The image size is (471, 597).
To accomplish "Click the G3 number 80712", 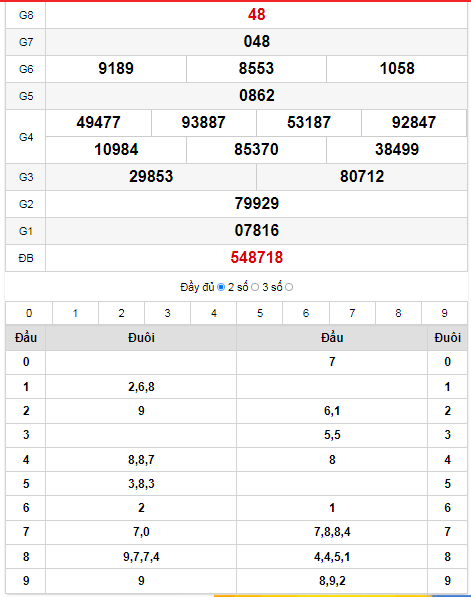I will coord(362,177).
